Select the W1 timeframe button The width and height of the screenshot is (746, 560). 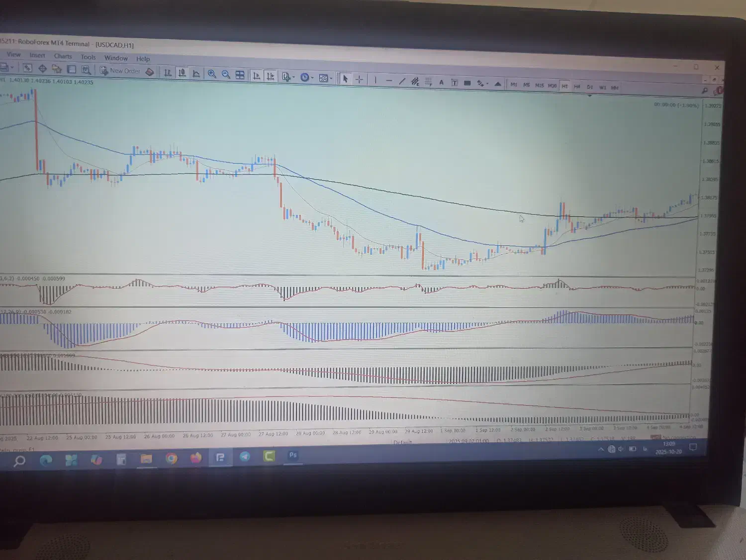tap(602, 88)
